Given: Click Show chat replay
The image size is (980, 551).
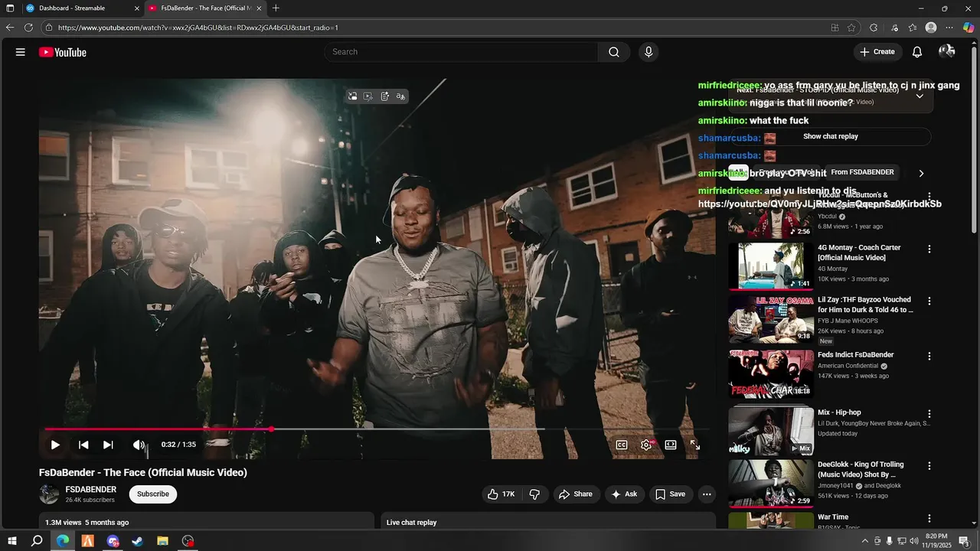Looking at the screenshot, I should (x=830, y=136).
